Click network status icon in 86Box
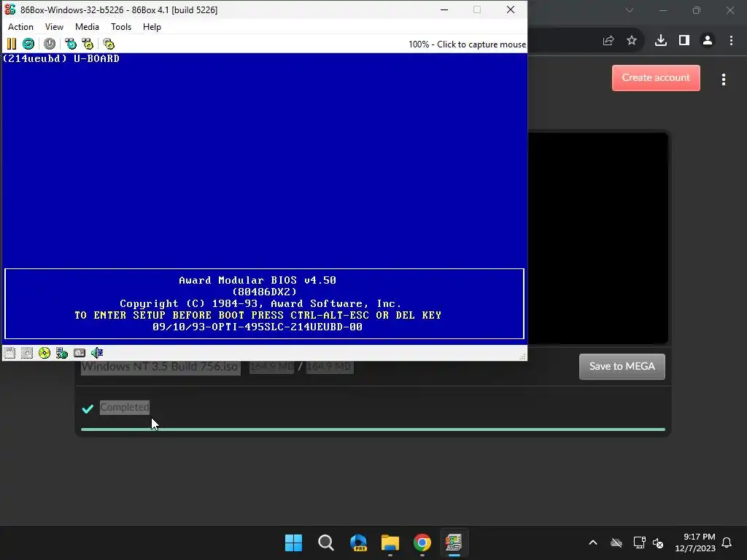 click(62, 353)
